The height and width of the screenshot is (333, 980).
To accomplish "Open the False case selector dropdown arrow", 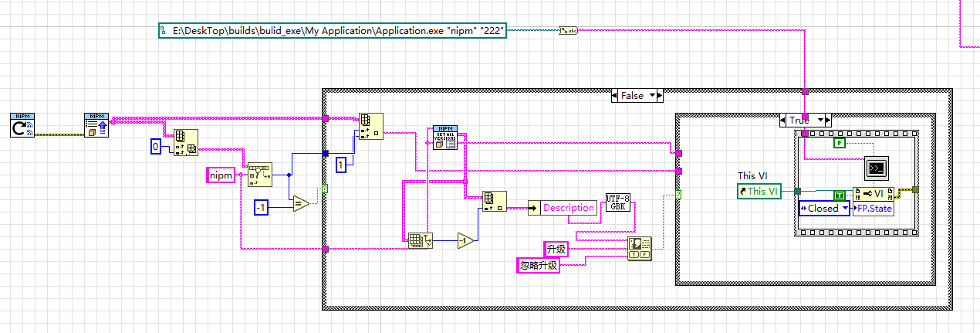I will [x=654, y=96].
